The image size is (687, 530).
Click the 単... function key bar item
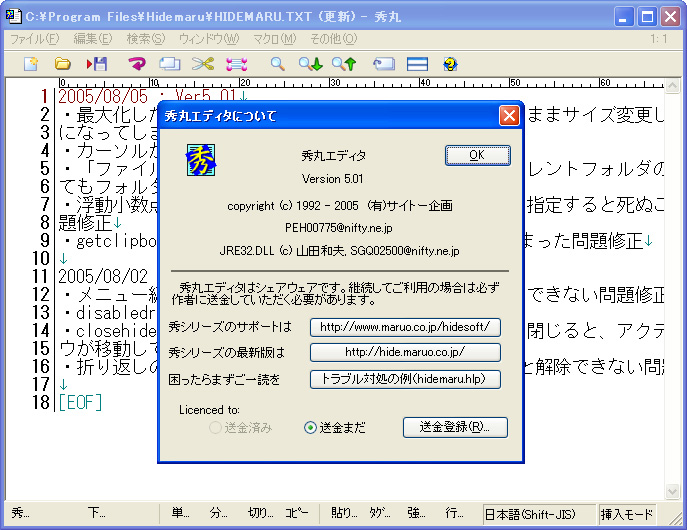click(x=180, y=512)
